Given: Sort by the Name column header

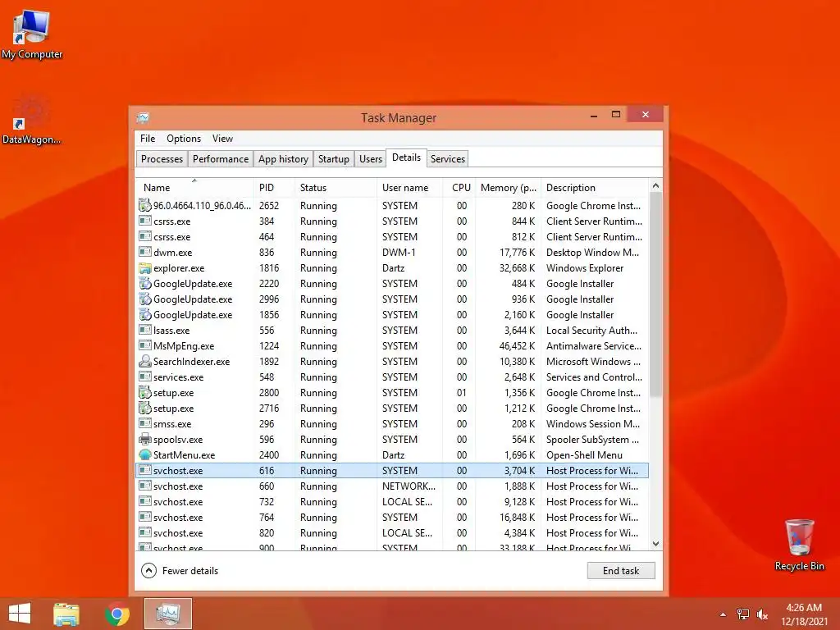Looking at the screenshot, I should click(194, 188).
